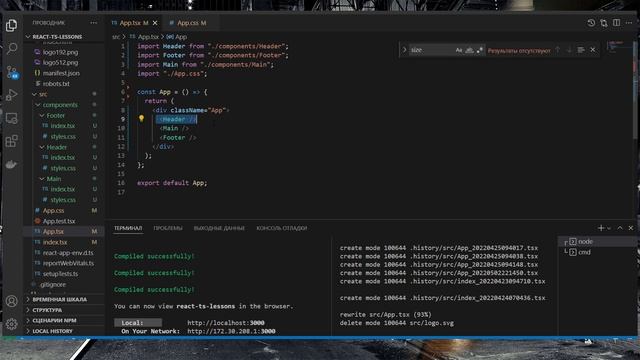Close the terminal panel
The width and height of the screenshot is (640, 360).
click(631, 228)
